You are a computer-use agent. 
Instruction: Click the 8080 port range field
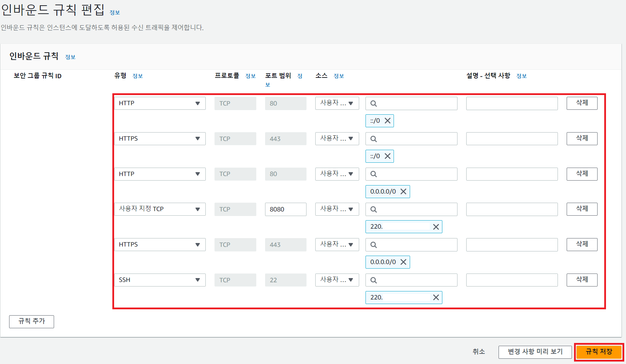pos(286,209)
